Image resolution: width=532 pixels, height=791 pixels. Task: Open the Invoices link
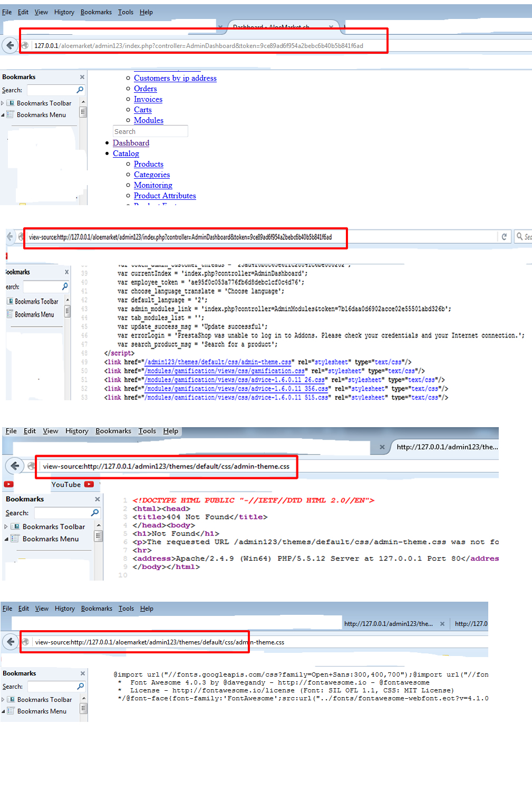click(148, 99)
